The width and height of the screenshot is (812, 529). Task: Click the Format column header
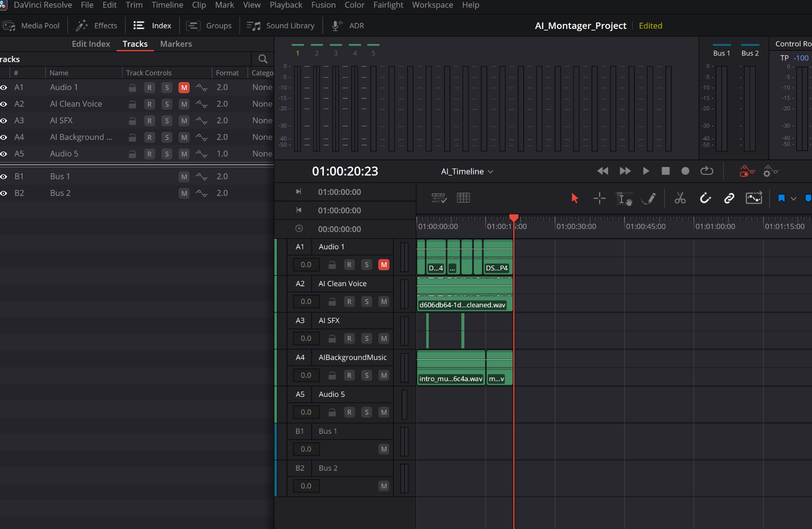tap(229, 73)
